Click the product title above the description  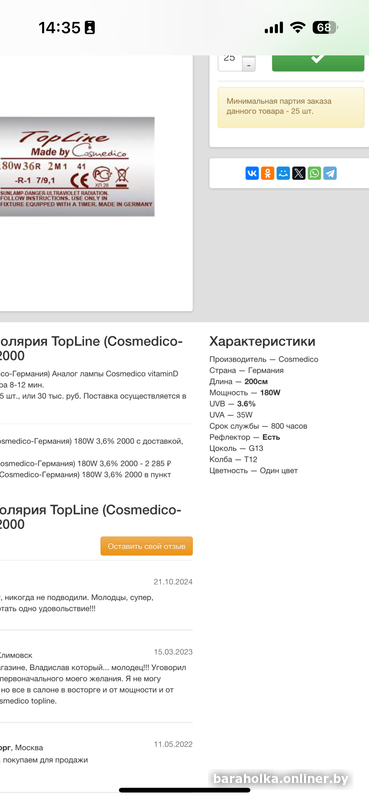pyautogui.click(x=91, y=349)
